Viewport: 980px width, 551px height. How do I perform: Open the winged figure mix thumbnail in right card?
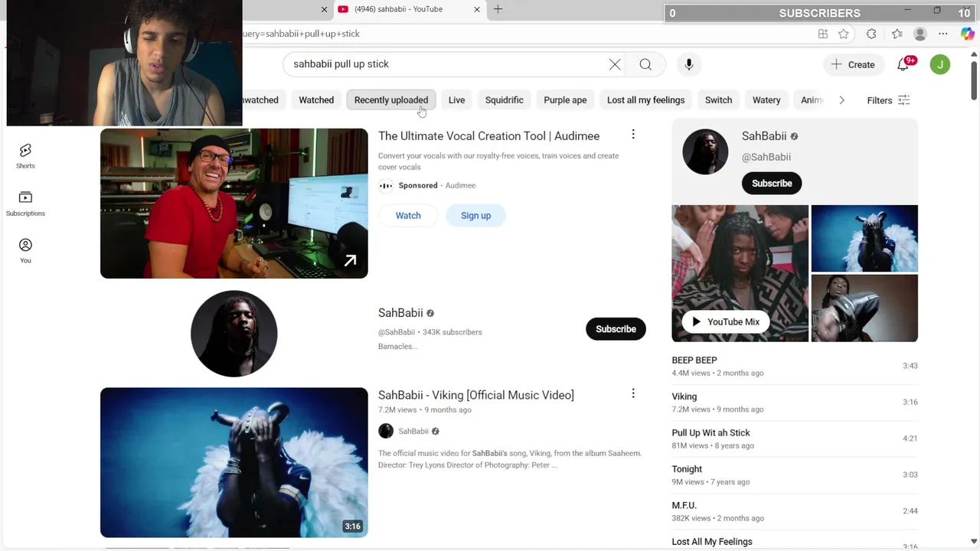[x=864, y=238]
